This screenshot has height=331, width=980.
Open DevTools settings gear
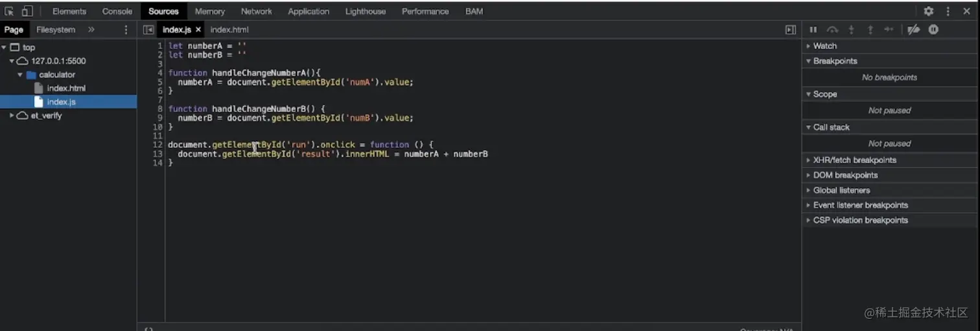click(929, 11)
